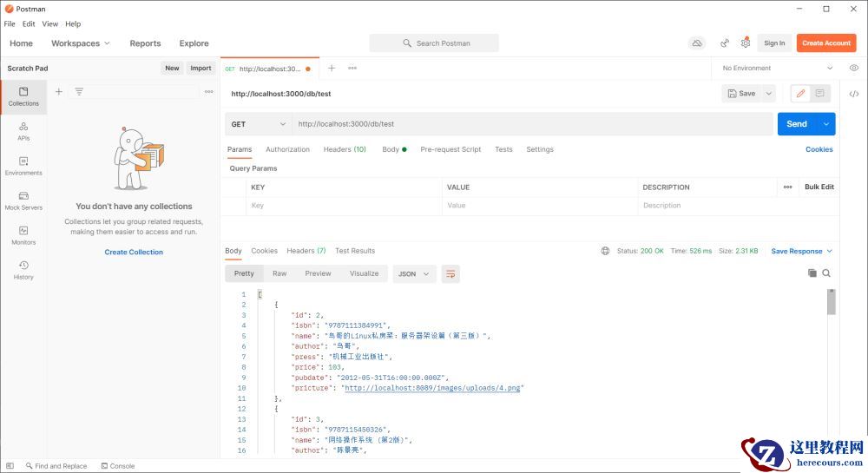Open the JSON response format dropdown
The width and height of the screenshot is (868, 473).
pos(414,274)
